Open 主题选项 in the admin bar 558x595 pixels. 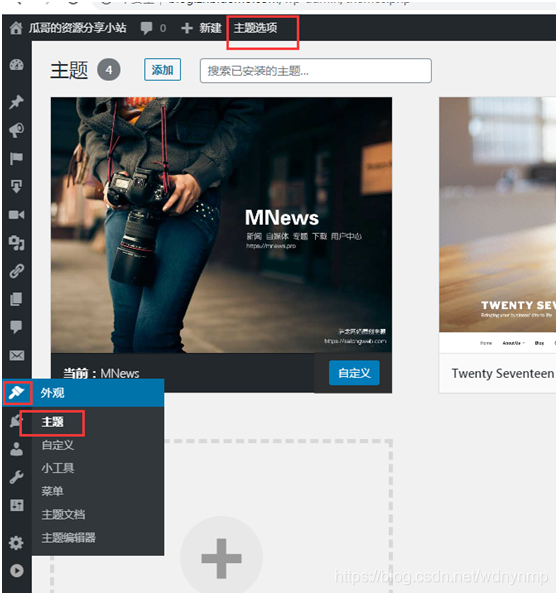(x=255, y=28)
